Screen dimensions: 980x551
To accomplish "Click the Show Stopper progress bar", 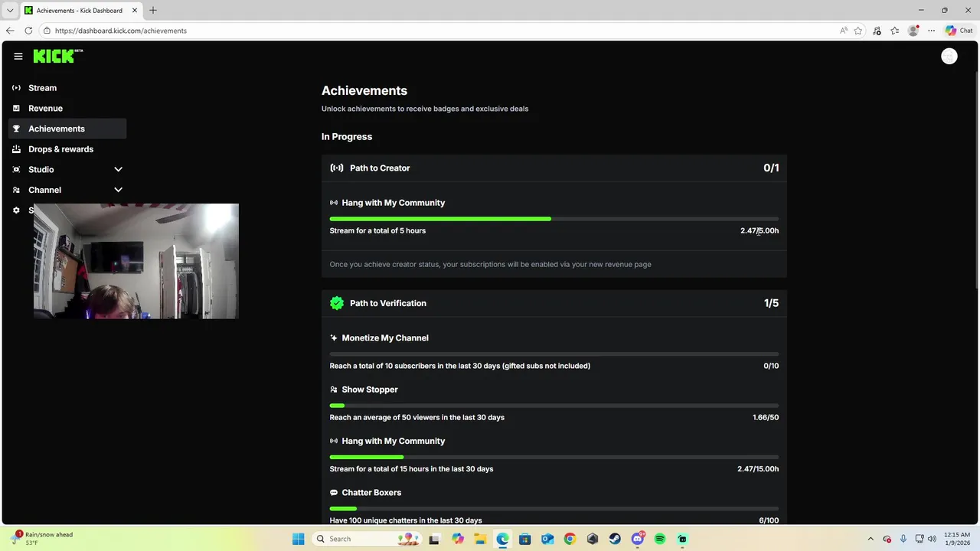I will (554, 406).
